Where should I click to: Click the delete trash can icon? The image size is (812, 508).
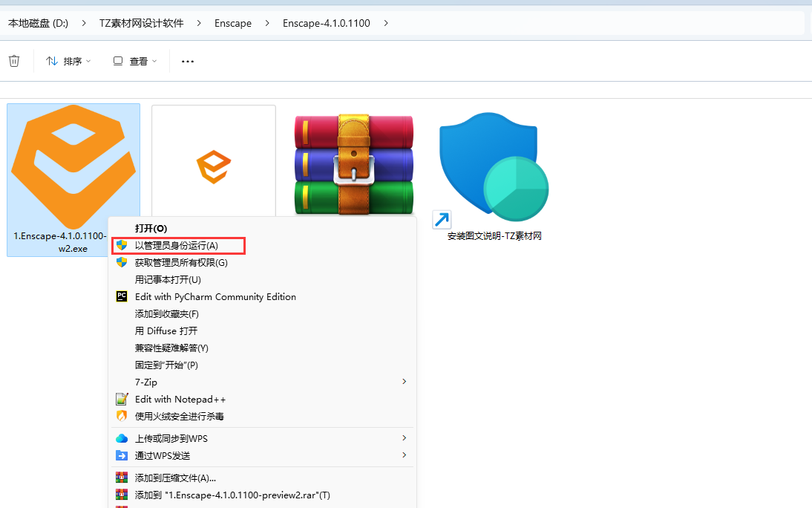[14, 61]
